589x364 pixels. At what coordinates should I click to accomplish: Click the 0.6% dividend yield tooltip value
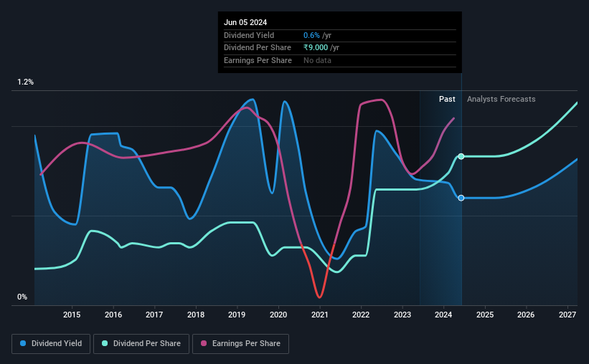coord(312,35)
